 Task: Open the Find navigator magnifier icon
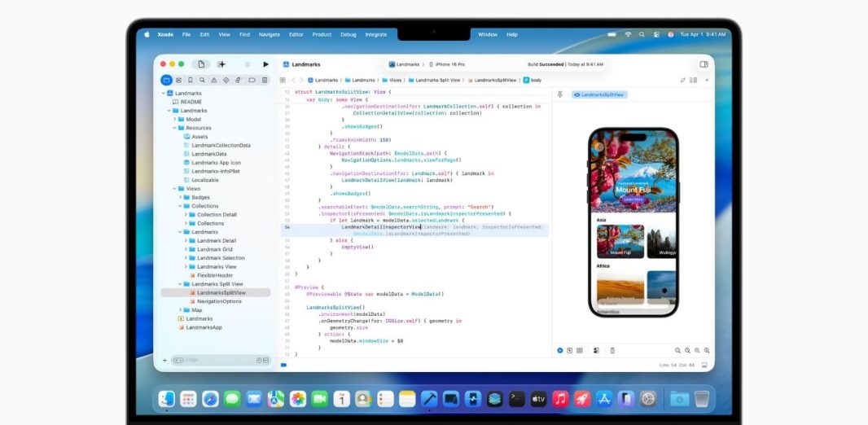(203, 81)
